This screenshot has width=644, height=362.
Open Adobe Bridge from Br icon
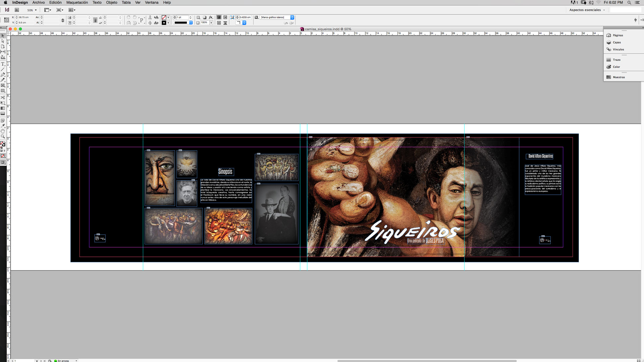[17, 10]
